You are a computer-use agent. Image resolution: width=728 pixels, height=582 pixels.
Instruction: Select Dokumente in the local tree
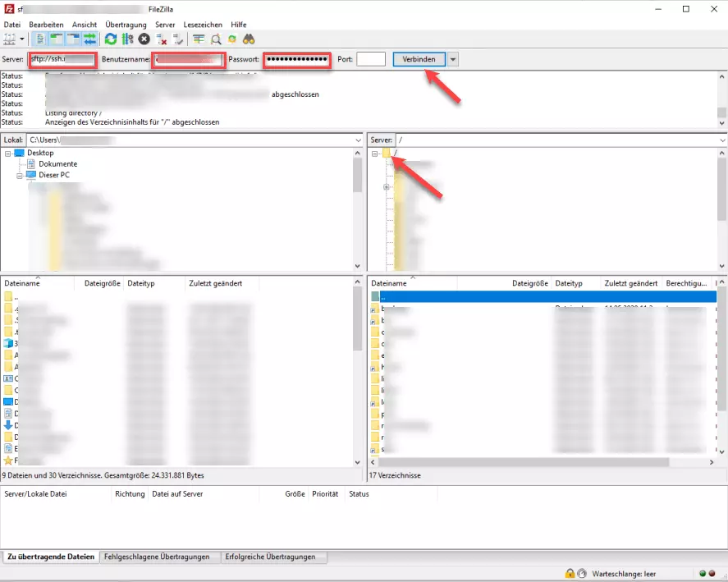click(58, 164)
